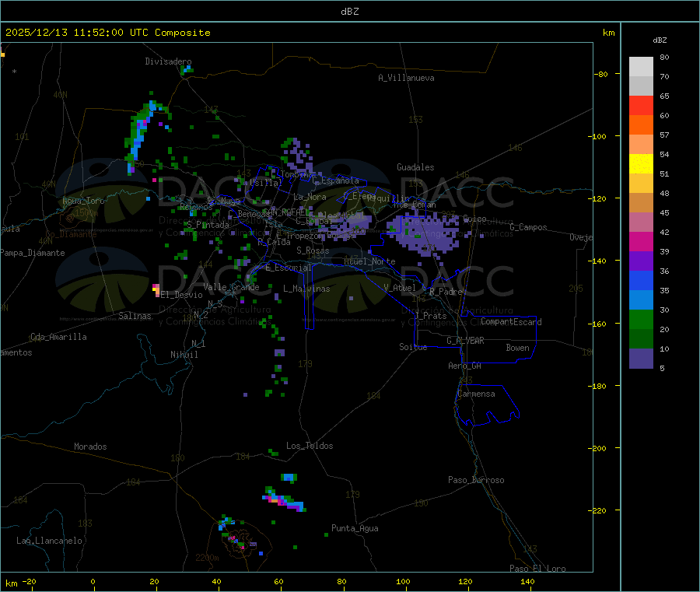Click the Guadales location label

click(415, 167)
